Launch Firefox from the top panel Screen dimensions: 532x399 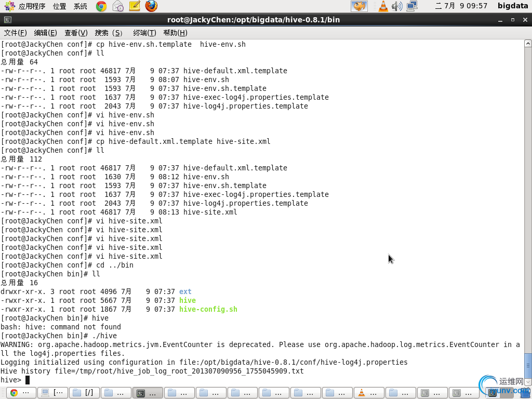click(151, 6)
